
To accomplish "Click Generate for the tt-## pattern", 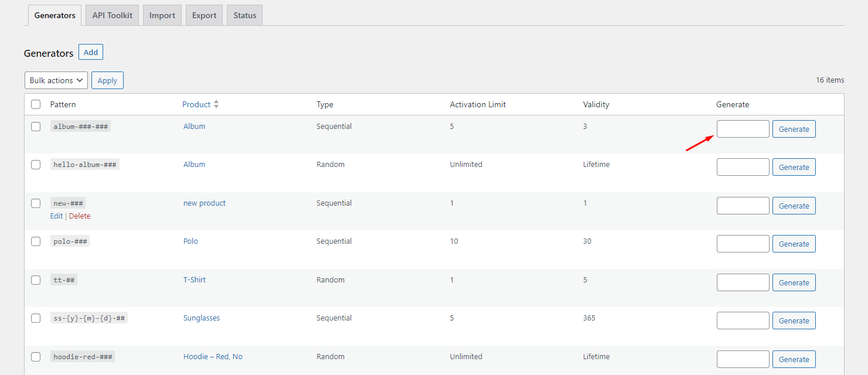I will coord(794,282).
